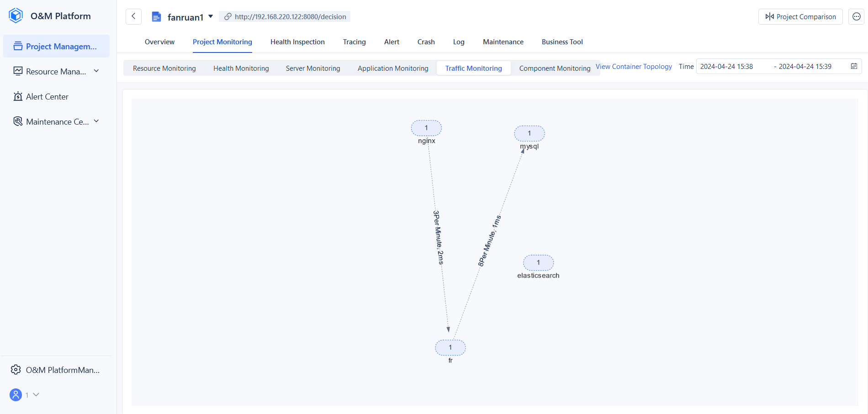868x414 pixels.
Task: Expand the fanruan1 project dropdown
Action: (x=211, y=16)
